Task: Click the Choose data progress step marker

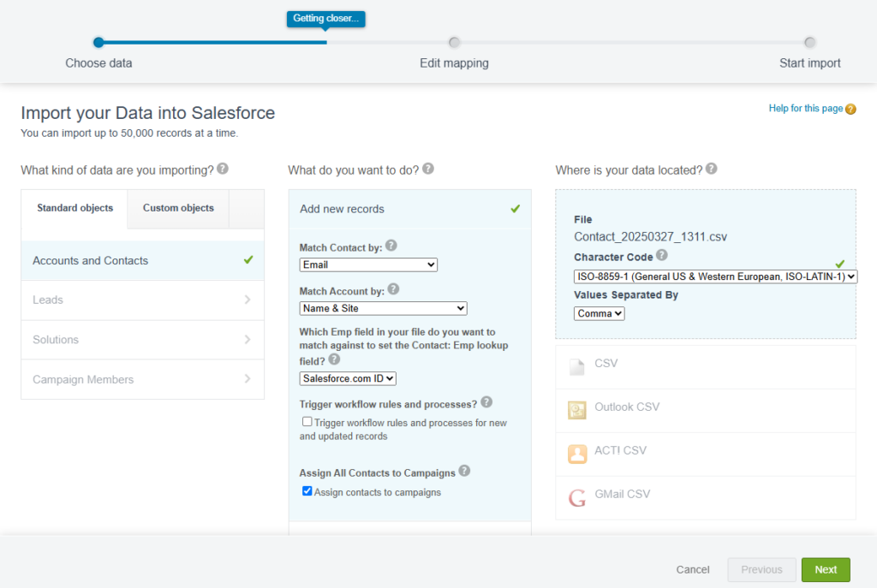Action: pos(98,42)
